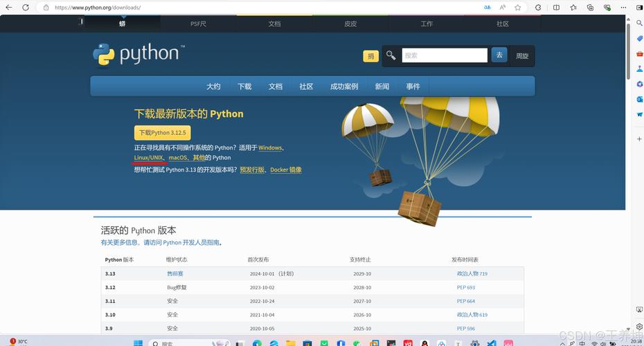Click into the site 搜索 input field
Image resolution: width=644 pixels, height=346 pixels.
(x=445, y=55)
